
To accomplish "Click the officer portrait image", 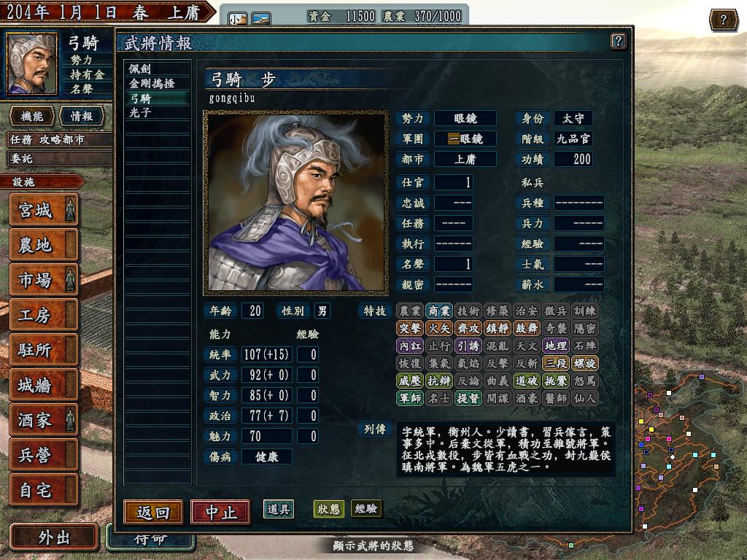I will point(296,203).
